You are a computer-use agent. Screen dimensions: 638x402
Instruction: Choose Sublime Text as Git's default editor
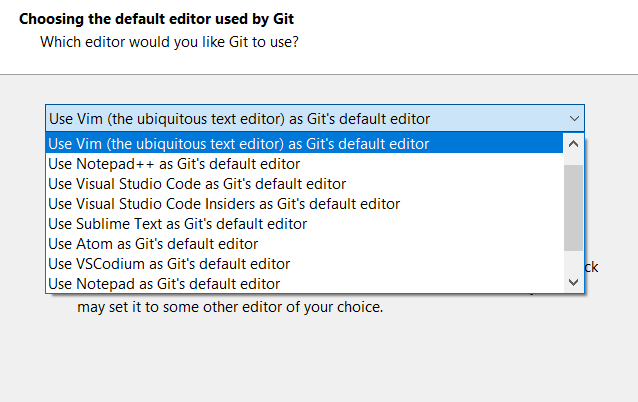177,224
